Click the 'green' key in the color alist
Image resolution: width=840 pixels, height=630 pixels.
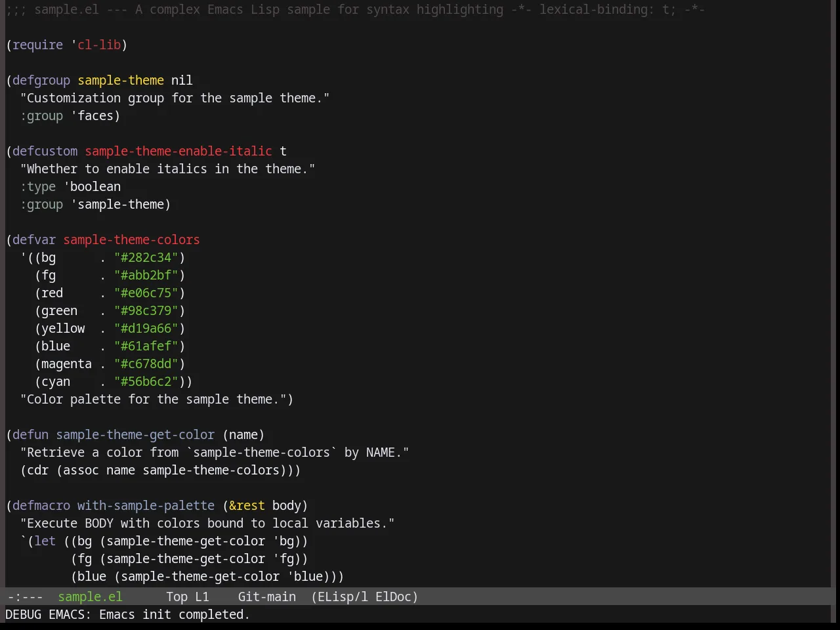pos(59,310)
